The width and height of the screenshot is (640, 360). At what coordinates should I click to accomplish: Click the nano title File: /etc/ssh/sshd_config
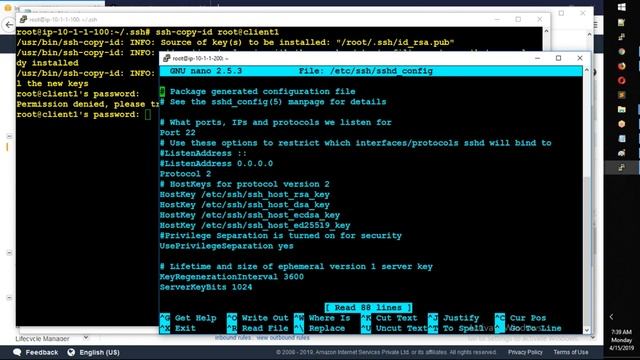(x=366, y=71)
